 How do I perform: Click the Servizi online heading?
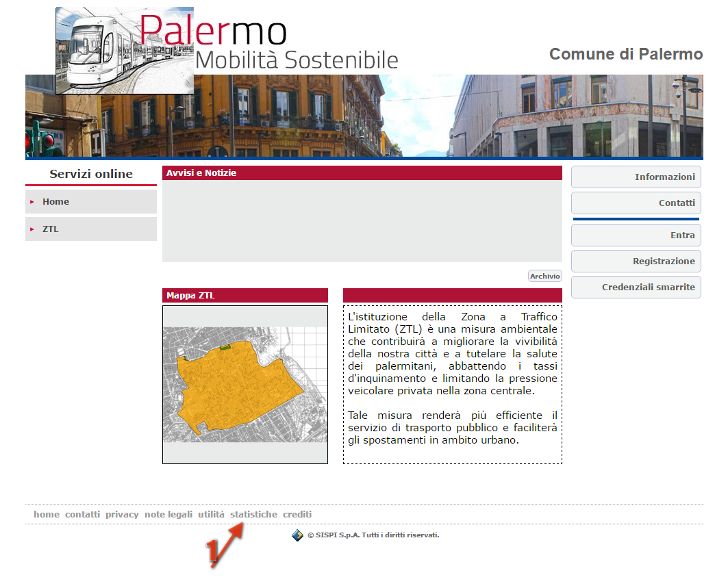click(91, 174)
